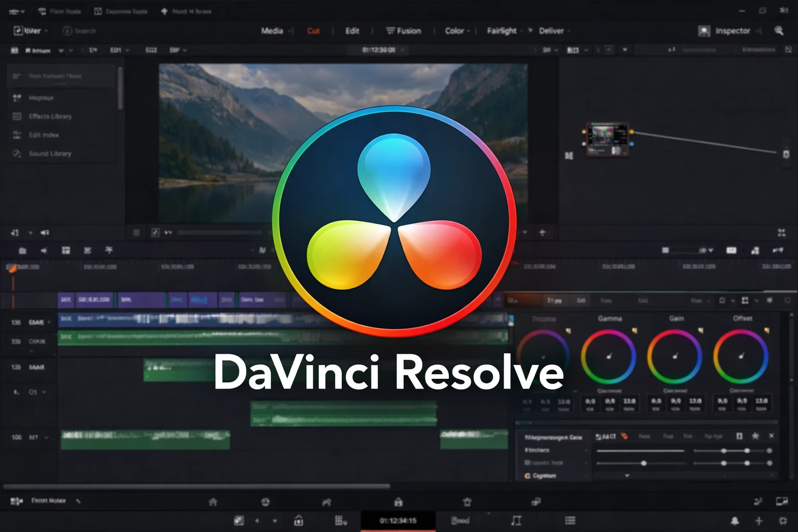Click the search magnifier icon at top right
The width and height of the screenshot is (798, 532).
click(x=779, y=31)
